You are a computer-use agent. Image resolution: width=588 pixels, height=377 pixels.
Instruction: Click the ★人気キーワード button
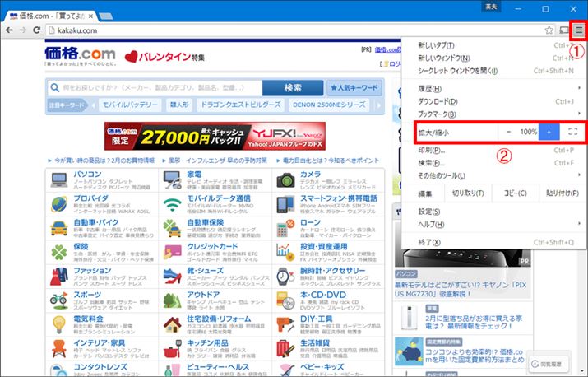(354, 88)
